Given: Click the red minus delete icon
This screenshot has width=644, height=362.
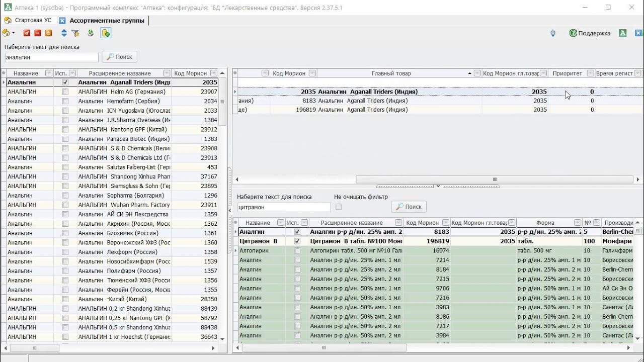Looking at the screenshot, I should click(38, 33).
